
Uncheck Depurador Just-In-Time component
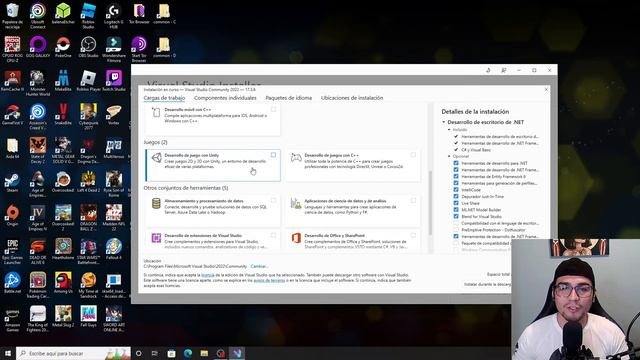coord(456,196)
